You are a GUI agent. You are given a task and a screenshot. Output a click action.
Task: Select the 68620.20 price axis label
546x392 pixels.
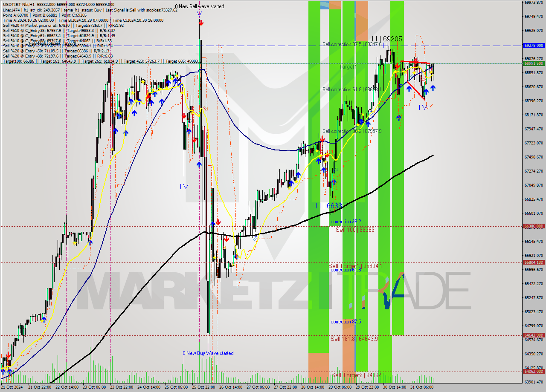(x=534, y=87)
